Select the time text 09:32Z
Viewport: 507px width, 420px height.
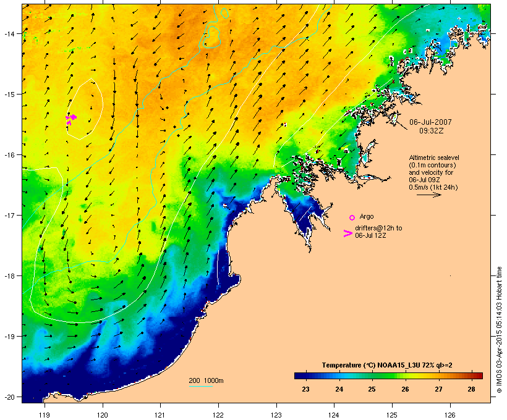coord(432,131)
